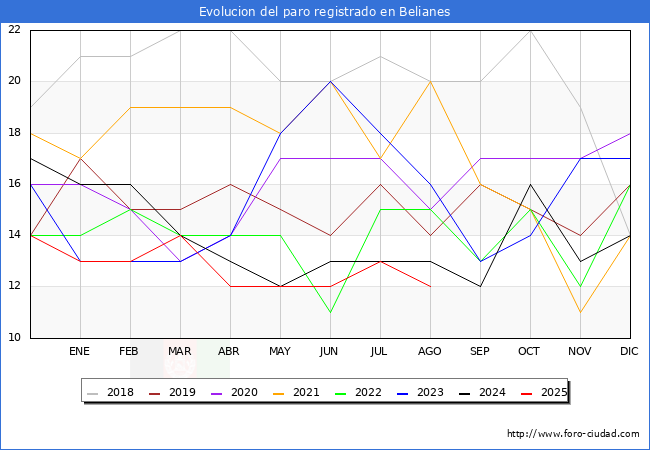Select the 2021 legend label
The height and width of the screenshot is (450, 650).
306,392
